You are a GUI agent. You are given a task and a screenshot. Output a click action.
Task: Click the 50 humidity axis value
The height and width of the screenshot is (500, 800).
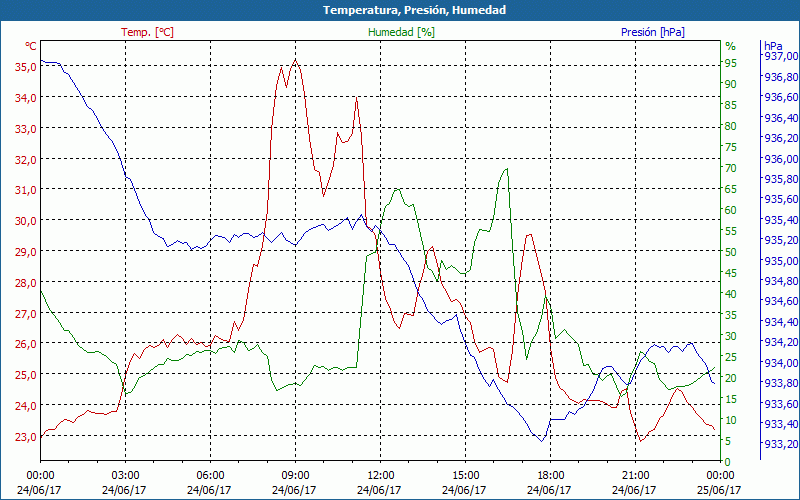coord(731,252)
